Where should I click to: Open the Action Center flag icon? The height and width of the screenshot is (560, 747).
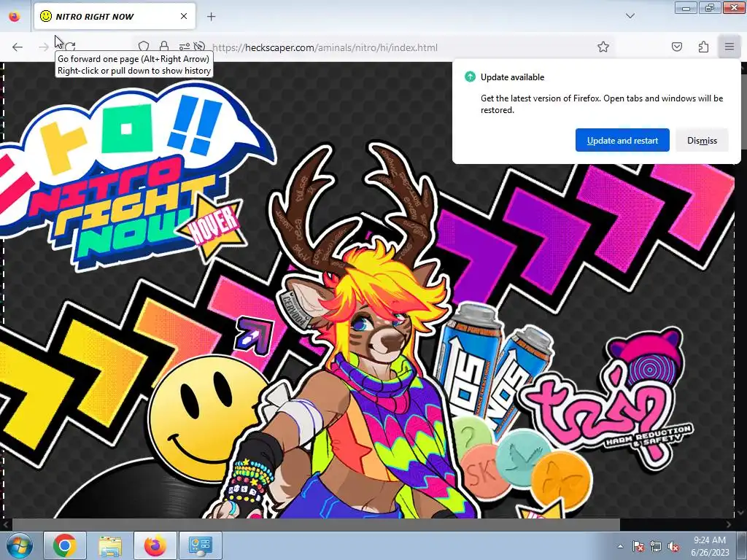point(638,546)
